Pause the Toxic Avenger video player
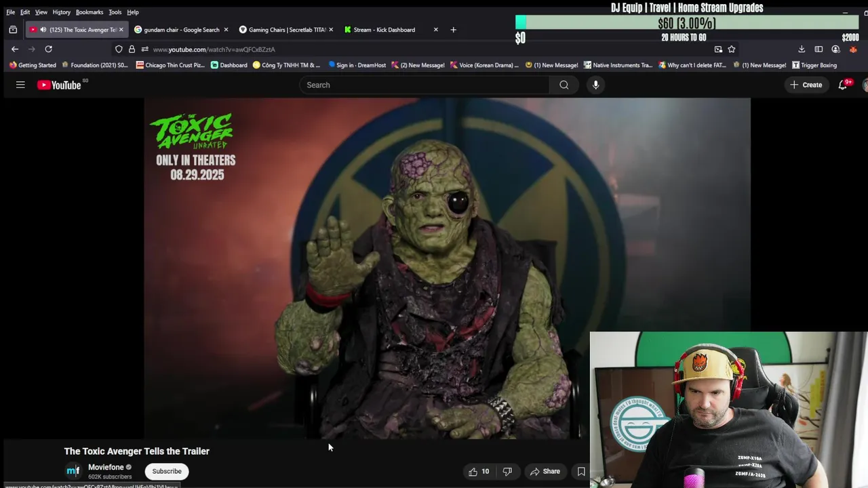The image size is (868, 488). (x=447, y=268)
